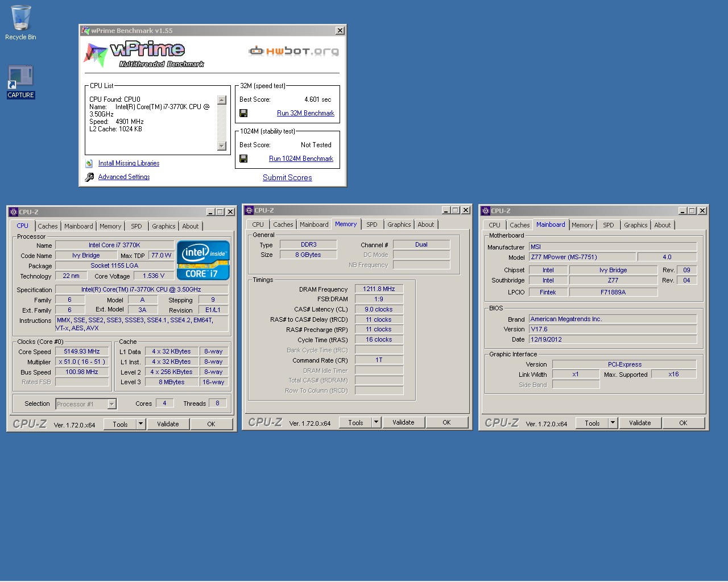Switch to SPD tab in CPU window

136,226
